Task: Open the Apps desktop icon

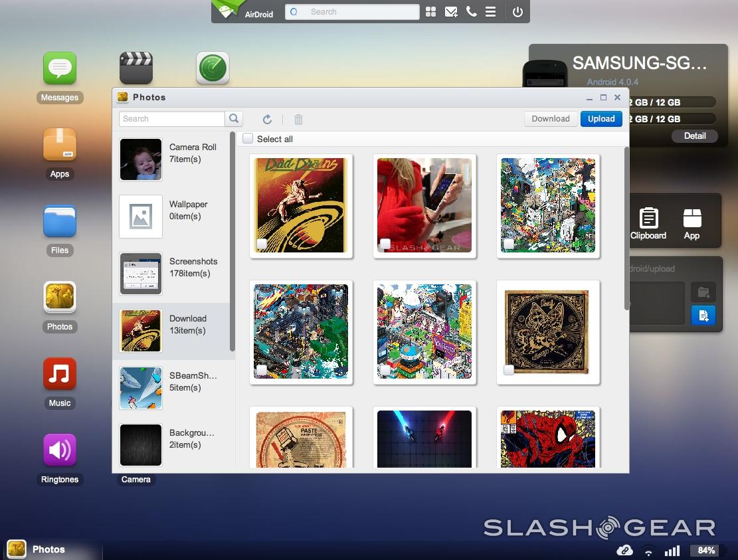Action: tap(60, 145)
